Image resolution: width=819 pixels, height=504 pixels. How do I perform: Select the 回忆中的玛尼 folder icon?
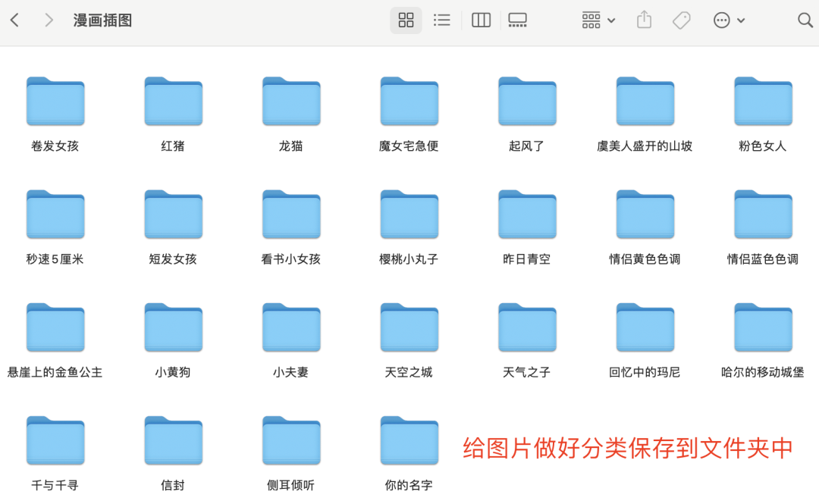click(645, 327)
